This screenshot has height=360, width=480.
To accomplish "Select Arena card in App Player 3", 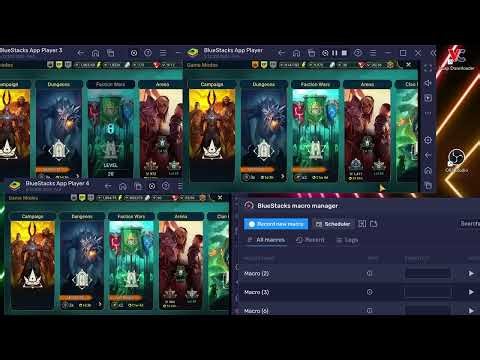I will (x=161, y=129).
